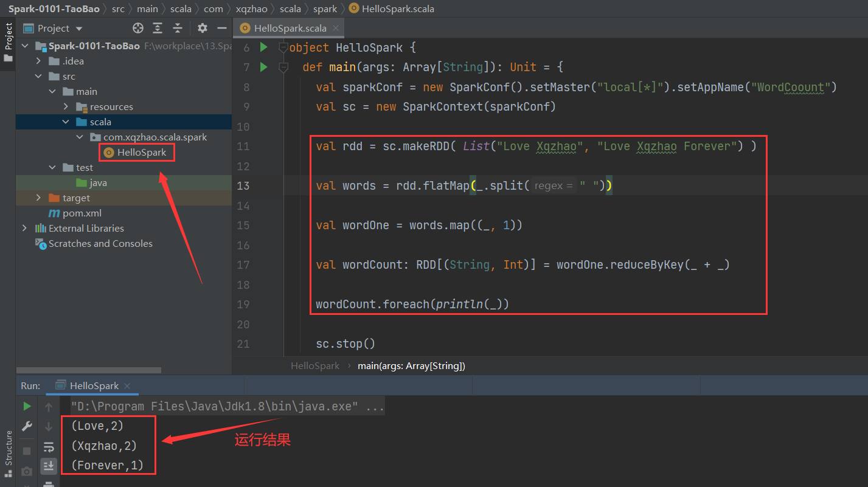The image size is (868, 487).
Task: Expand the resources folder
Action: [66, 106]
